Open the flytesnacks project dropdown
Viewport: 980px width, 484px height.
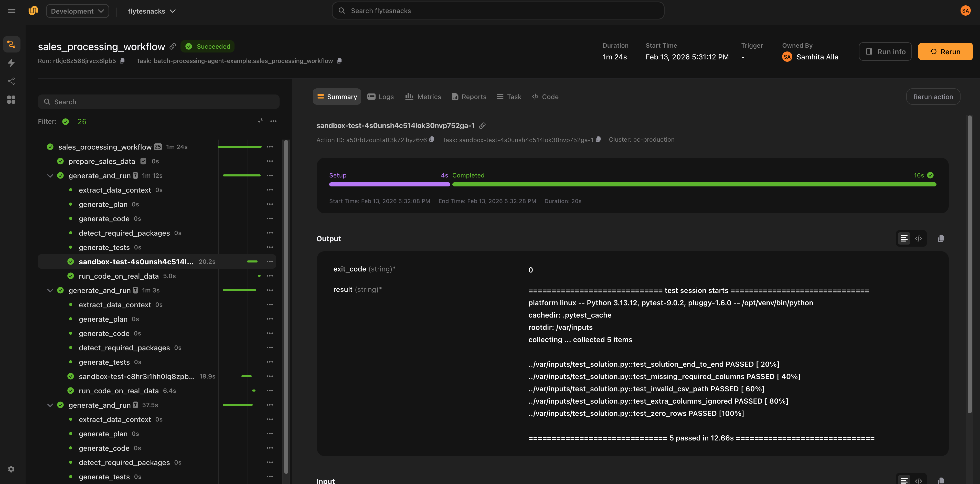[151, 11]
